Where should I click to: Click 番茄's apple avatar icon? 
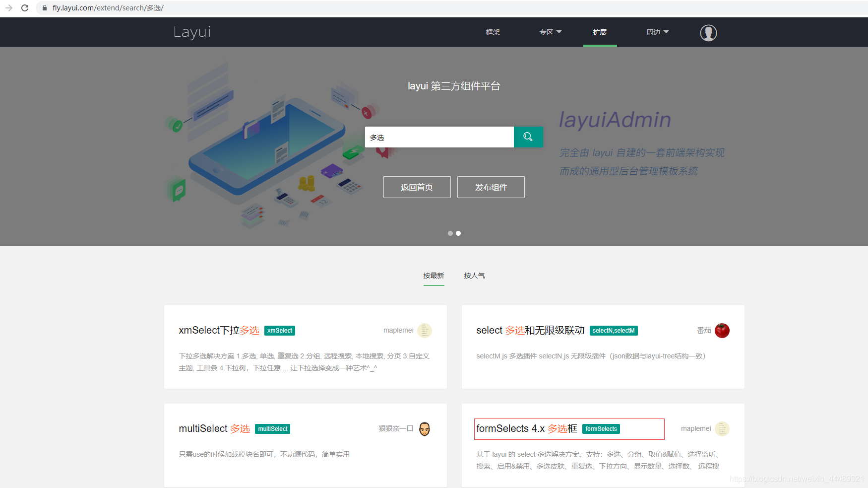pyautogui.click(x=722, y=330)
